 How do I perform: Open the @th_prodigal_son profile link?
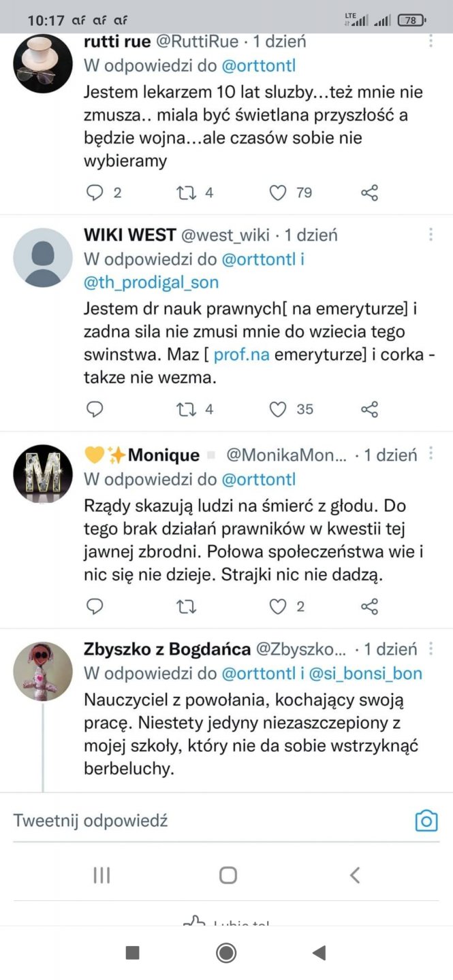point(151,282)
